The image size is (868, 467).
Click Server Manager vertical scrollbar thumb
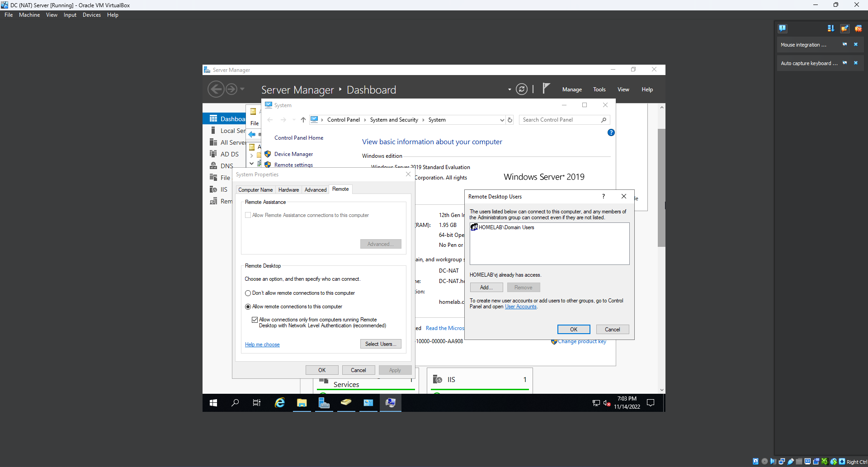[661, 188]
